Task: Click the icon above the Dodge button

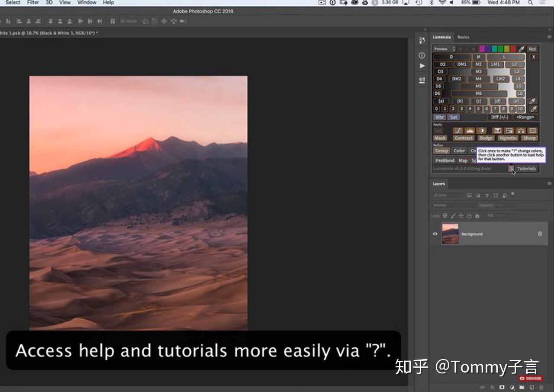Action: (x=481, y=131)
